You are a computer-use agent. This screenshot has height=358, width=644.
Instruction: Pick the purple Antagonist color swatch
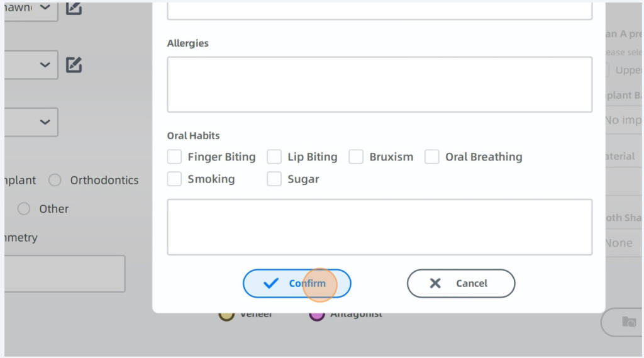316,314
